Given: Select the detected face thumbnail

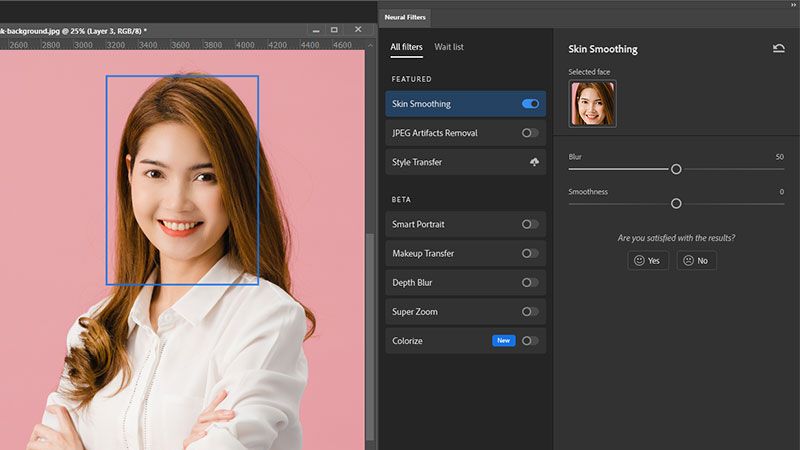Looking at the screenshot, I should point(592,104).
